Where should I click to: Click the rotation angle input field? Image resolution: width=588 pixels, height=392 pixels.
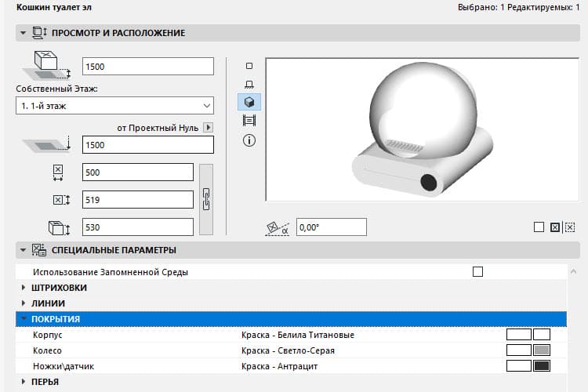331,227
